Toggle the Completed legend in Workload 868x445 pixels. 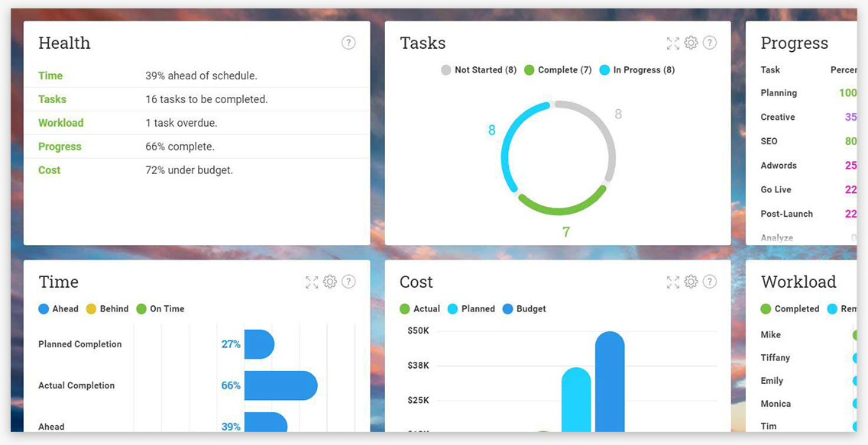(790, 308)
